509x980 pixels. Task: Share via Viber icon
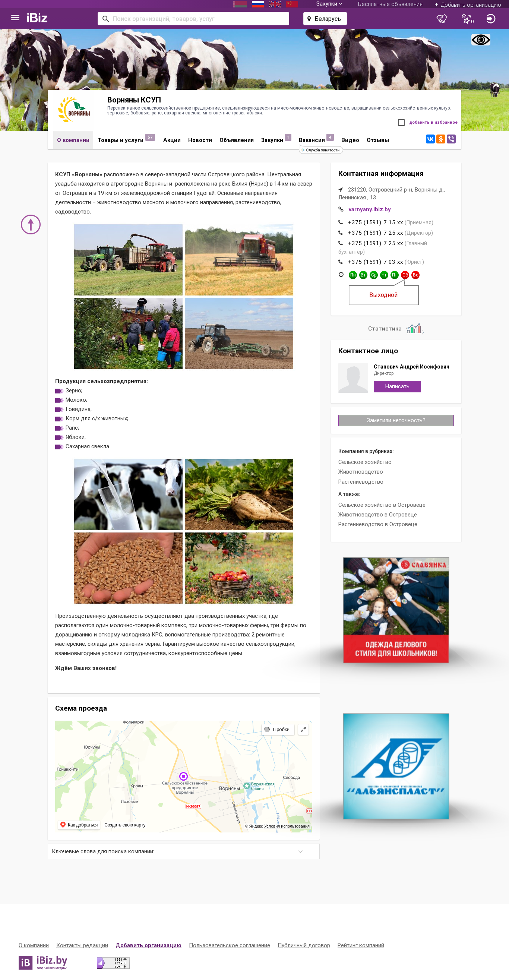[x=451, y=139]
